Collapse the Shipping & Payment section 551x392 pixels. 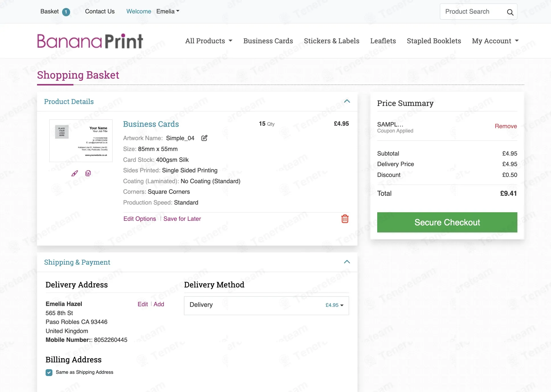(x=347, y=262)
